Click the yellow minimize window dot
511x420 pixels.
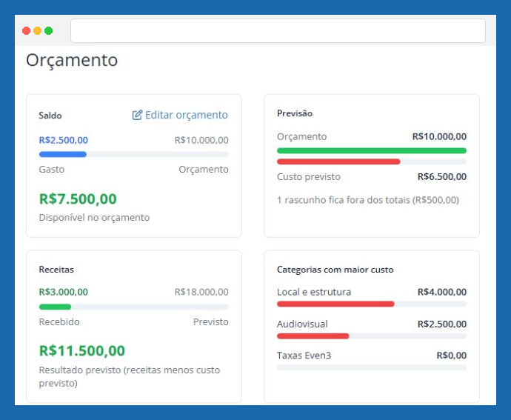[x=38, y=30]
